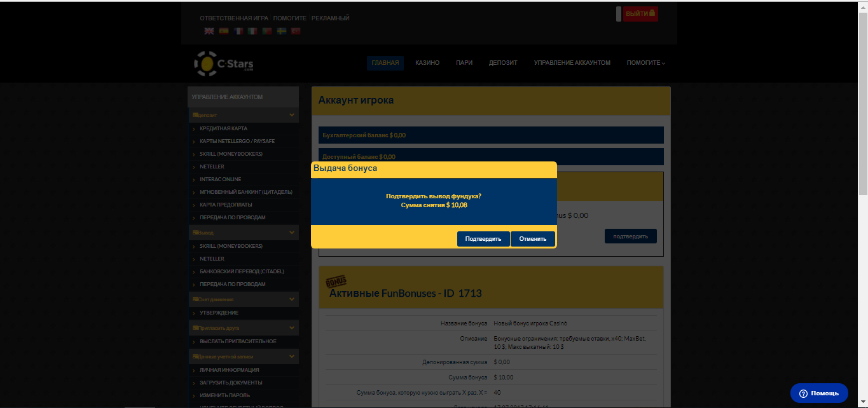The height and width of the screenshot is (408, 868).
Task: Open the Помогите dropdown in main navigation
Action: point(645,63)
